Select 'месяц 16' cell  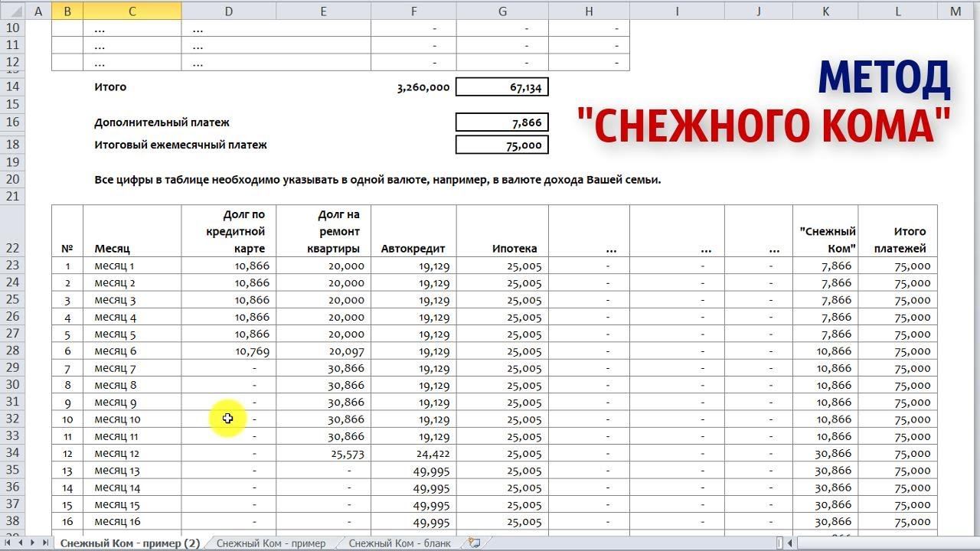(132, 521)
